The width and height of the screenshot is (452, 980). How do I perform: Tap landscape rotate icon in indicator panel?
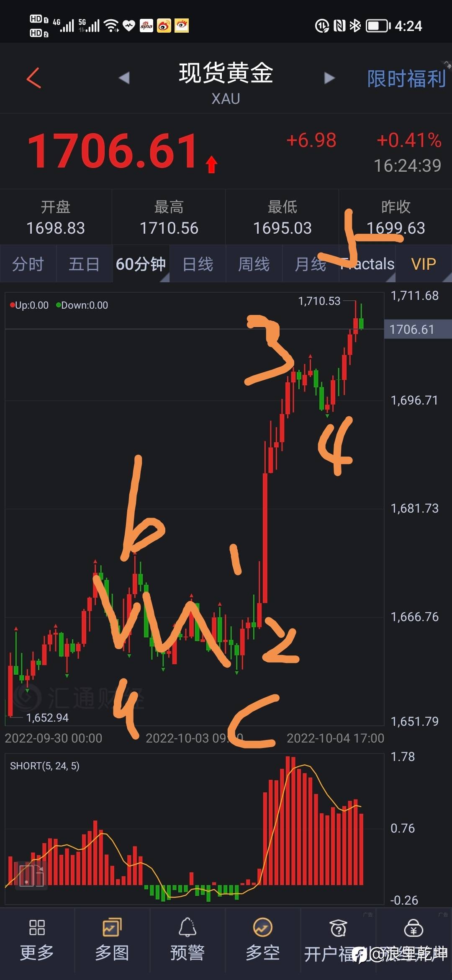(x=31, y=875)
